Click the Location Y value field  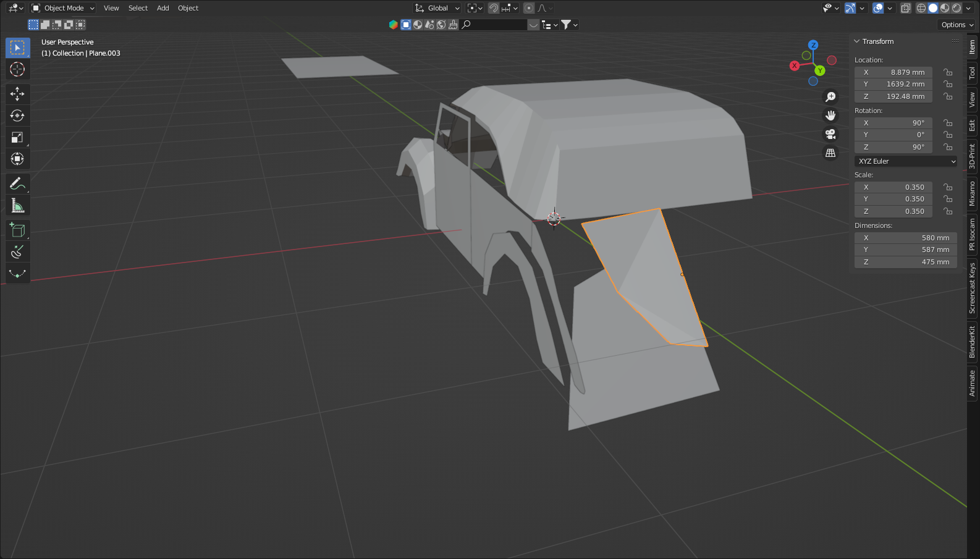893,84
